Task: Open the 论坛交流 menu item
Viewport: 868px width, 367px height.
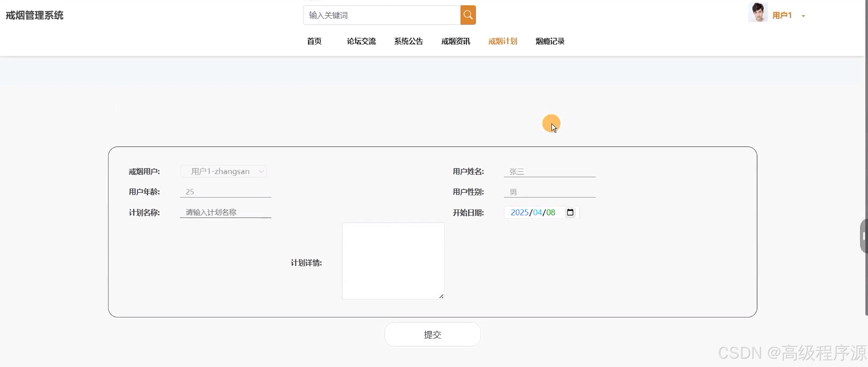Action: (361, 42)
